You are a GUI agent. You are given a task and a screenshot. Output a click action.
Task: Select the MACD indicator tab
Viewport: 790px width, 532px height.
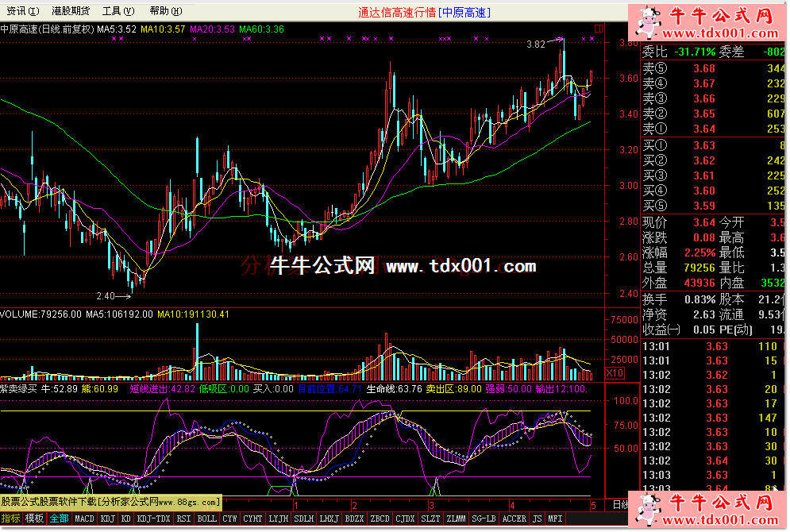coord(84,519)
